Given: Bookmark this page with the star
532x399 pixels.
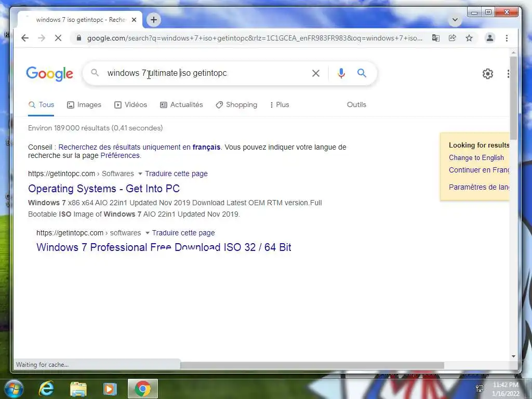Looking at the screenshot, I should [469, 38].
